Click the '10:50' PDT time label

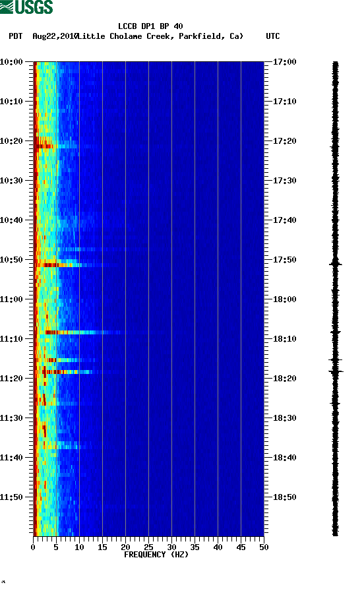pos(11,260)
